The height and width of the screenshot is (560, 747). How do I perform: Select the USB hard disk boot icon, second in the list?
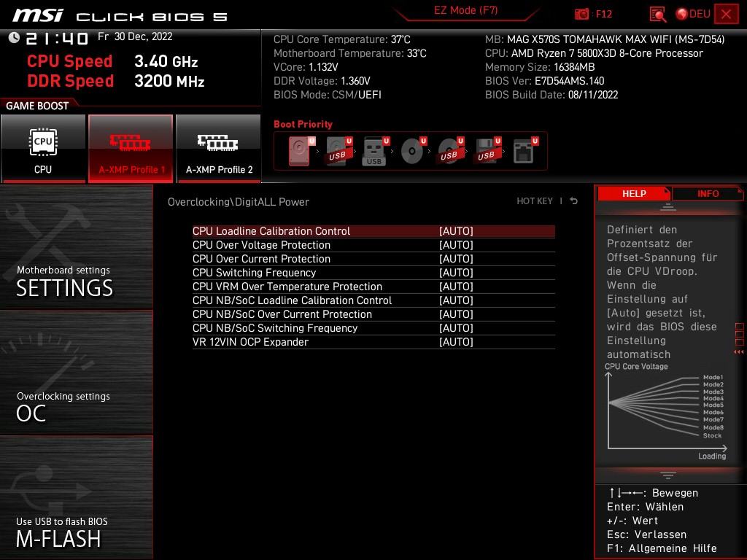coord(338,151)
